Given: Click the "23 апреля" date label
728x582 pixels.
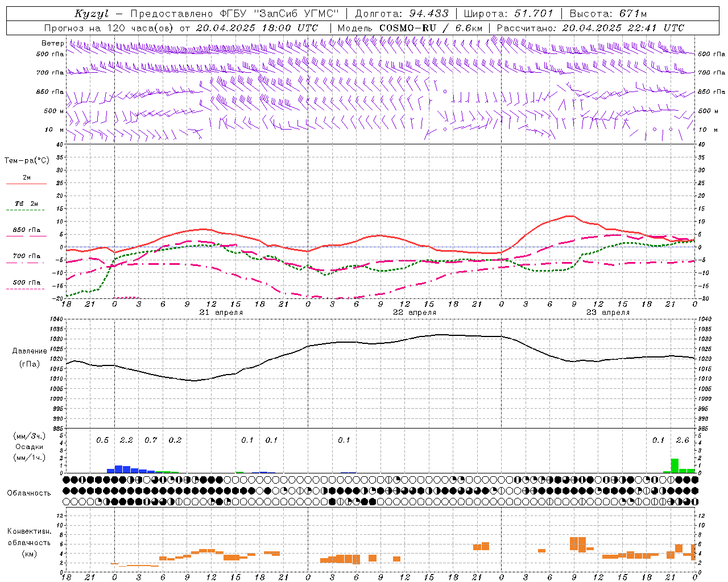Looking at the screenshot, I should click(608, 313).
